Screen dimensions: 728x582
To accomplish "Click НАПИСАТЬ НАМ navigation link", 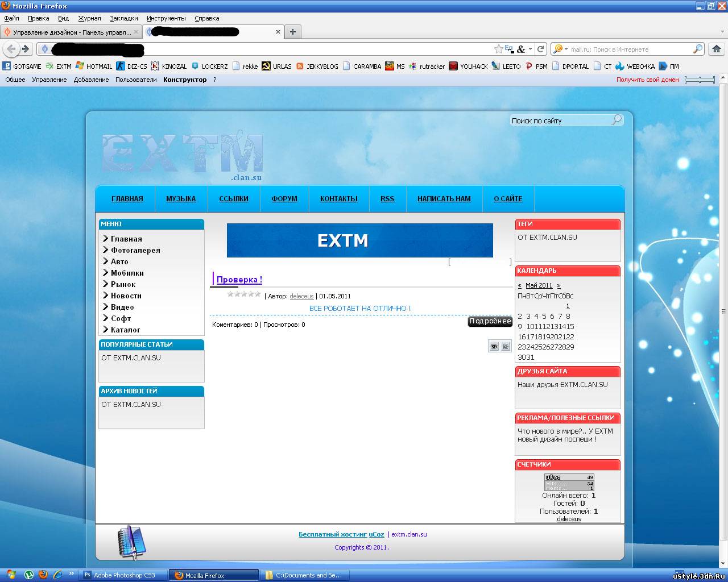I will (x=444, y=199).
